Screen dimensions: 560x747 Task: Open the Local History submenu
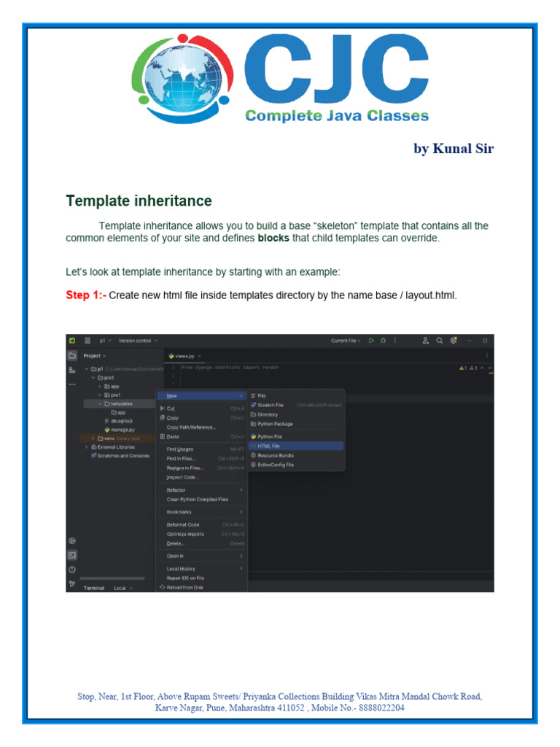click(202, 569)
